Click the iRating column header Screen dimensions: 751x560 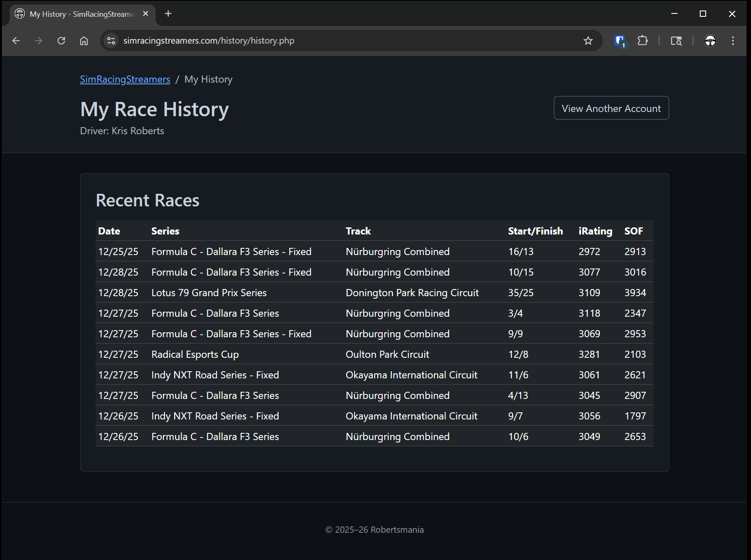595,231
